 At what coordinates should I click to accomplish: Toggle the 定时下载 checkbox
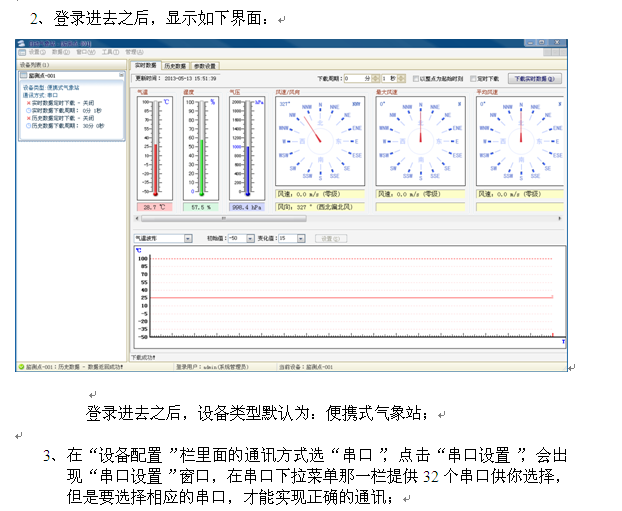pyautogui.click(x=474, y=78)
